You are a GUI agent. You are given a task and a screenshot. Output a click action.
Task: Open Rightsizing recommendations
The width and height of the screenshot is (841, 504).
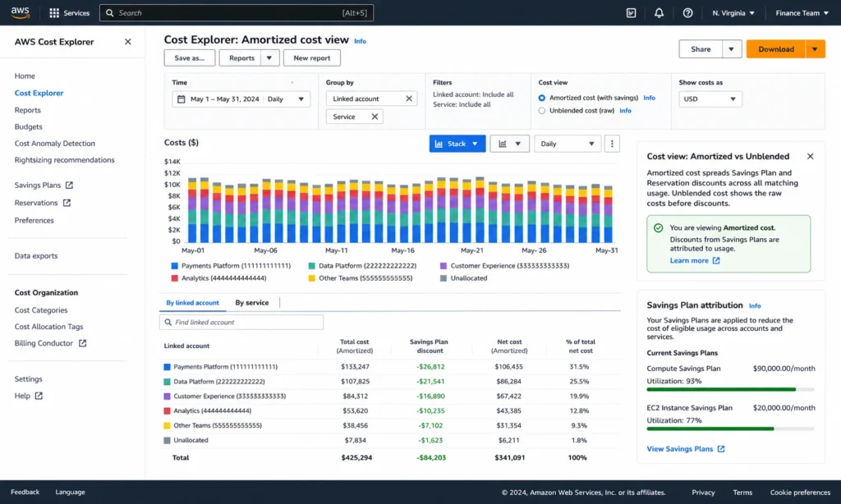click(64, 160)
